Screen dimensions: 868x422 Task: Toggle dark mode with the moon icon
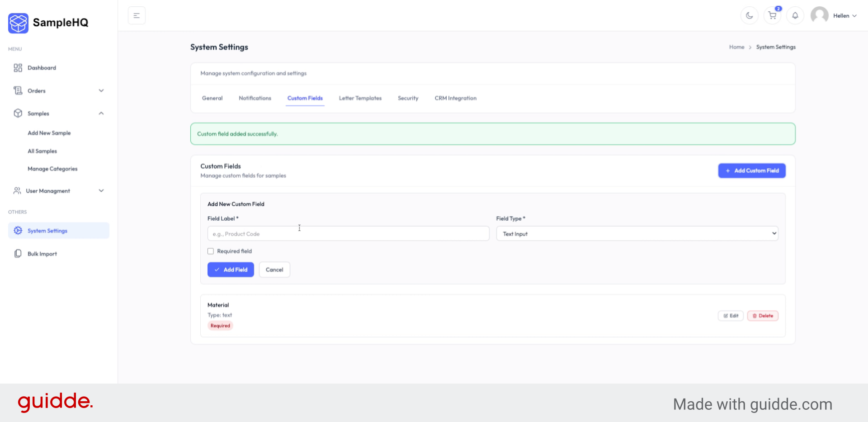click(749, 15)
